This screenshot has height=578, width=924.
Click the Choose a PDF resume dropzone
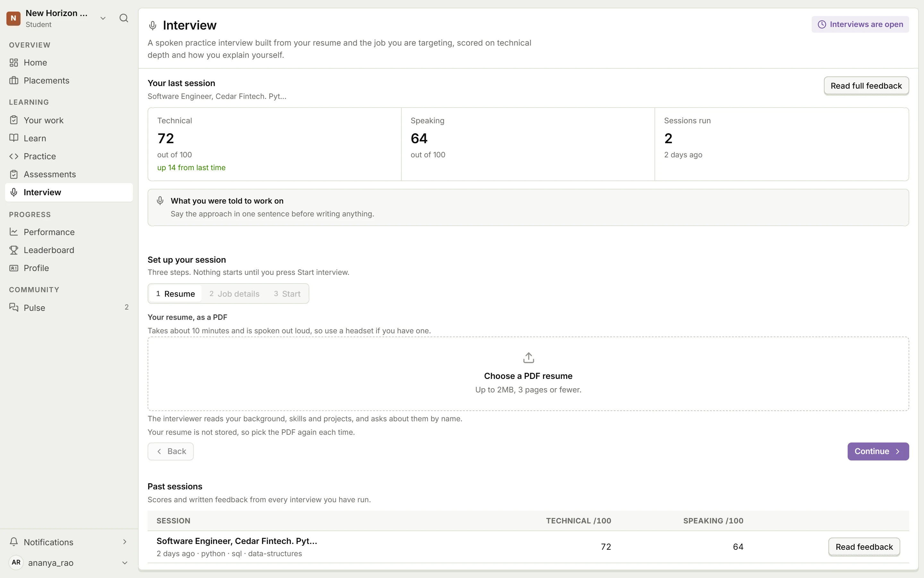pos(528,374)
